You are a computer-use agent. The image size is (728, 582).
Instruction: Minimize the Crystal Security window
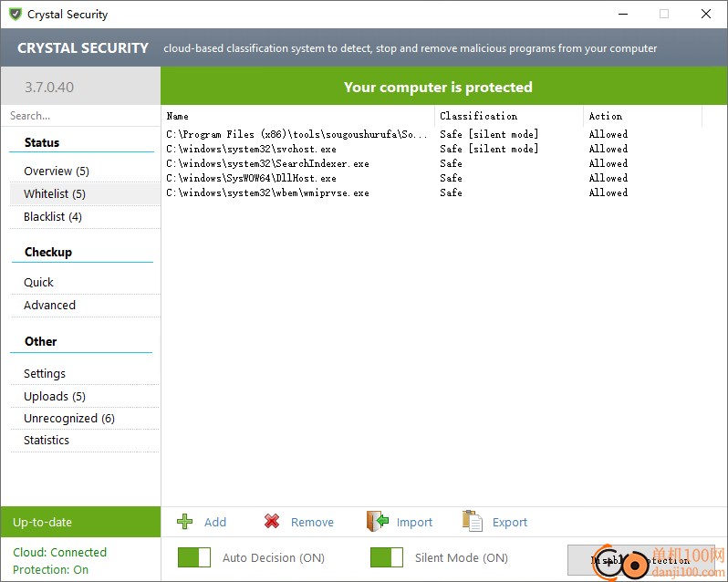click(x=623, y=14)
